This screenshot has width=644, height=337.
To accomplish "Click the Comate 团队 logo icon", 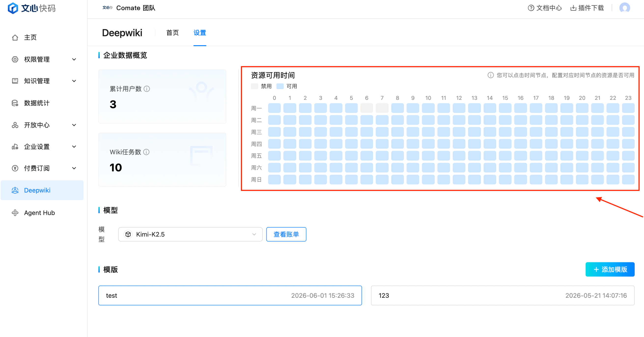I will pos(108,8).
